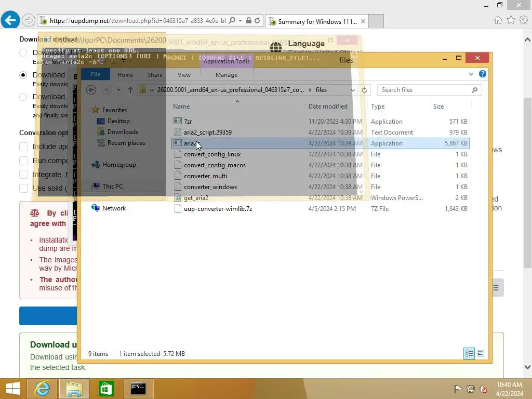Open a new browser tab
Image resolution: width=532 pixels, height=399 pixels.
376,21
